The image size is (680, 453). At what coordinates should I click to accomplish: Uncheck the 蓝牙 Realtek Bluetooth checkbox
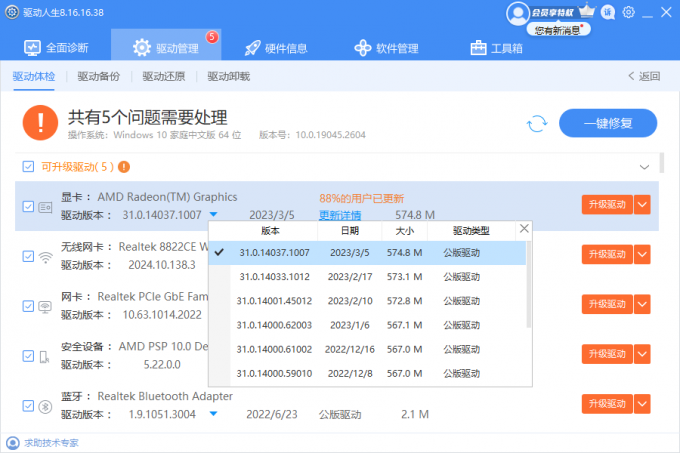pyautogui.click(x=28, y=406)
